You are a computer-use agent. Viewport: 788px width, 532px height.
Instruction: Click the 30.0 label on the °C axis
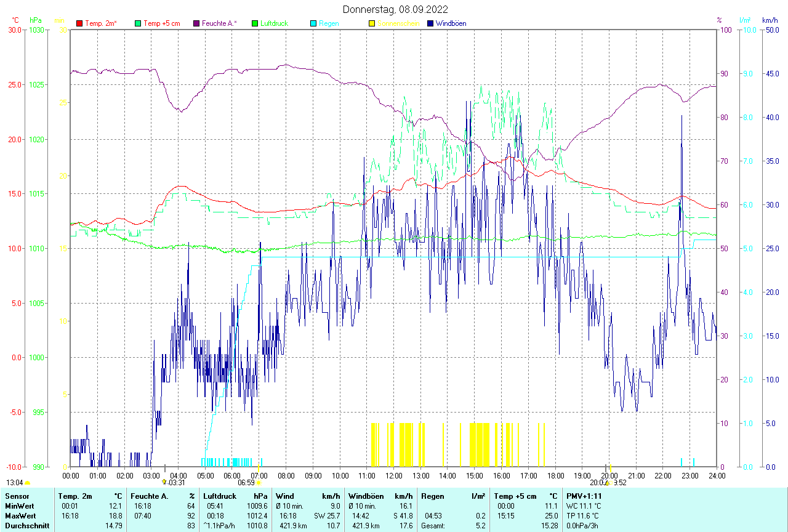[x=15, y=30]
